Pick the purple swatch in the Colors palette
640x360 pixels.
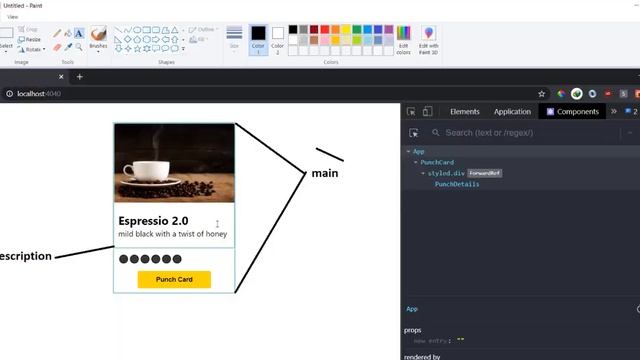pos(389,29)
